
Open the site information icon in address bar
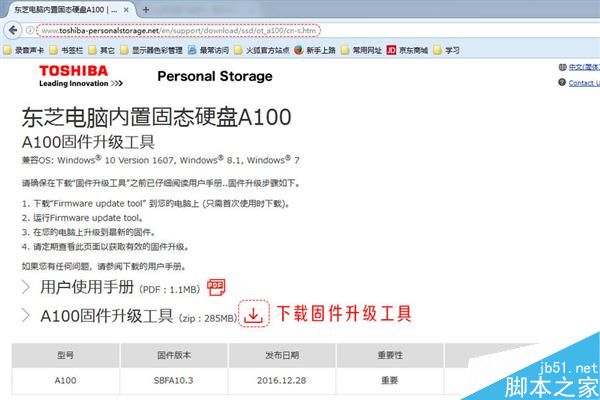pyautogui.click(x=29, y=30)
